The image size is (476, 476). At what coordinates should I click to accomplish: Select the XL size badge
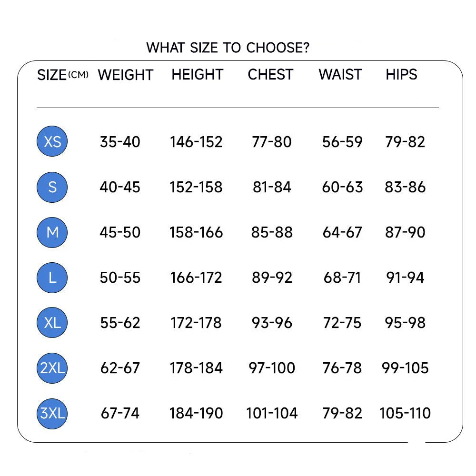[x=52, y=323]
